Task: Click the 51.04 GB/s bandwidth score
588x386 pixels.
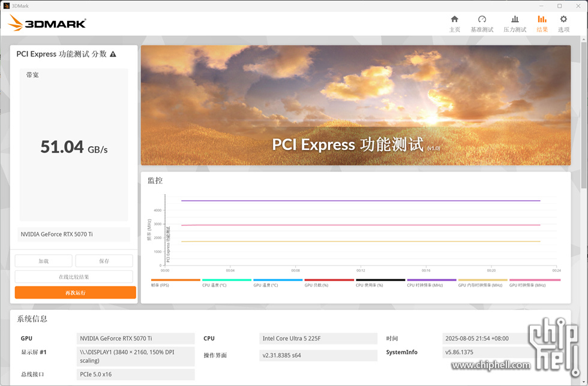Action: coord(74,147)
